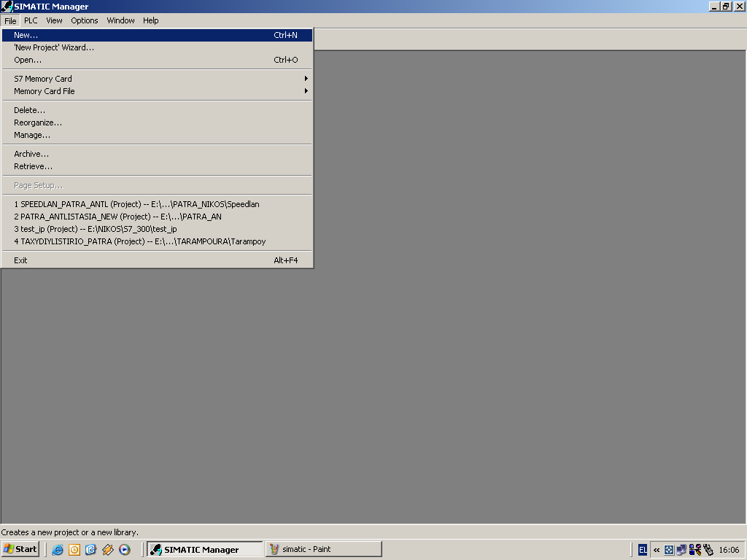Click the SIMATIC Manager title bar icon
This screenshot has height=560, width=747.
coord(7,6)
